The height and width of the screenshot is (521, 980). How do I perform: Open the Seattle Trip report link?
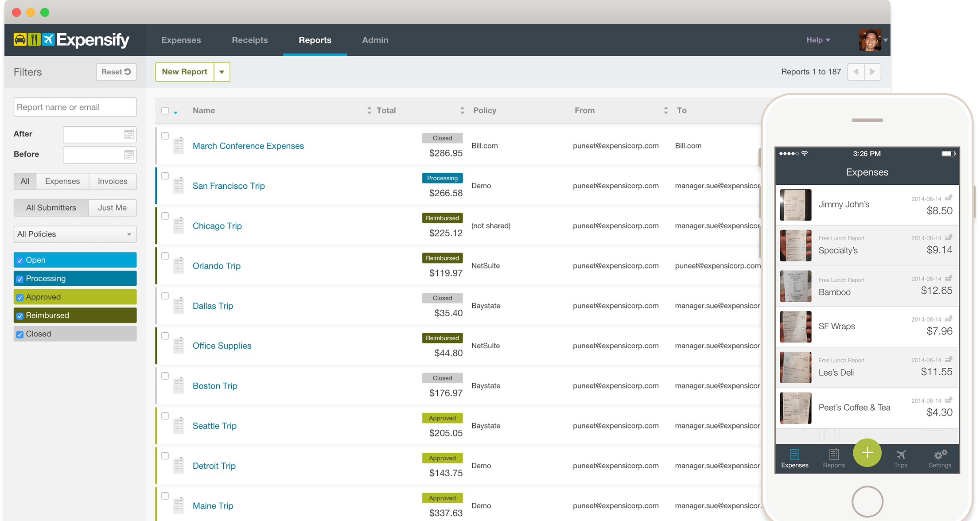(x=214, y=426)
